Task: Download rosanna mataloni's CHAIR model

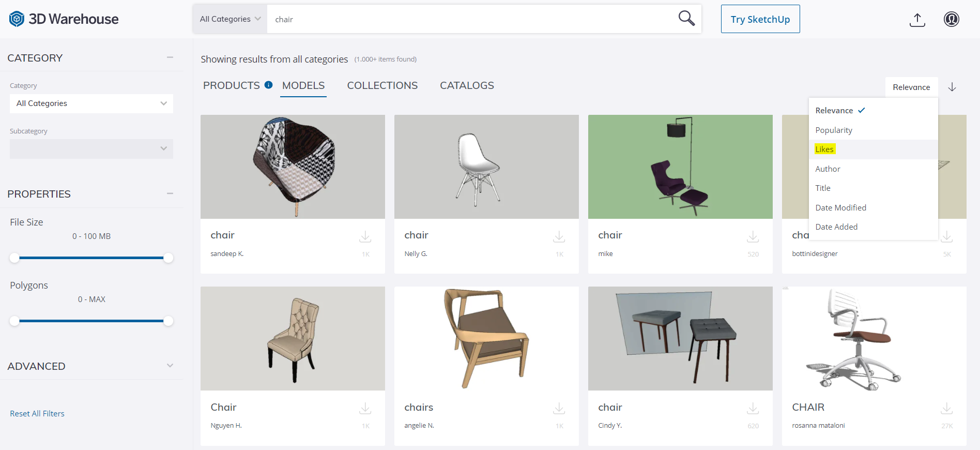Action: point(946,408)
